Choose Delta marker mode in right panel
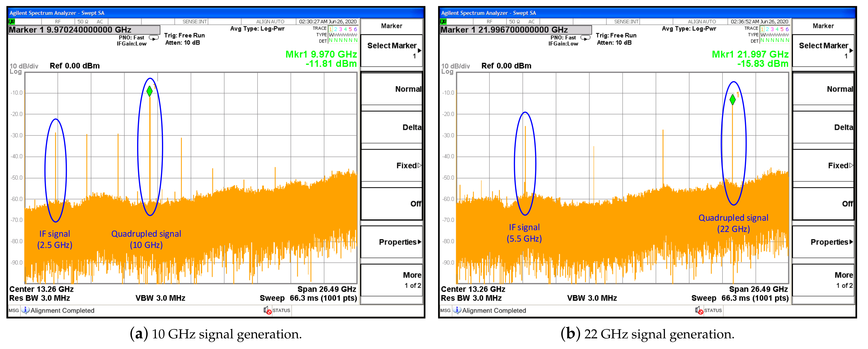 tap(823, 127)
